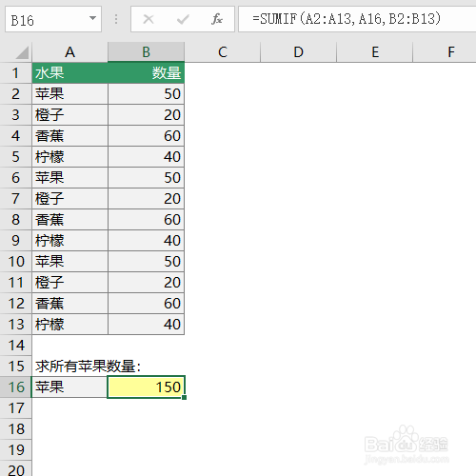Click yellow result cell showing 150
Screen dimensions: 476x476
click(x=146, y=387)
